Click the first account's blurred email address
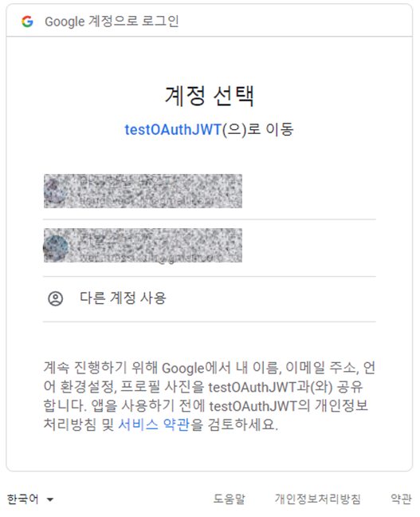Screen dimensions: 420x517 (147, 200)
